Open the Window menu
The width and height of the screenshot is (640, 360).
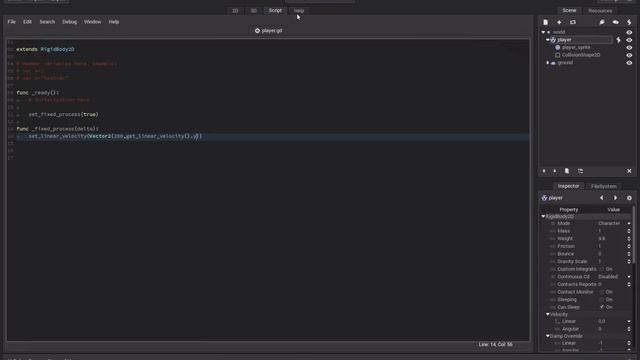point(92,22)
